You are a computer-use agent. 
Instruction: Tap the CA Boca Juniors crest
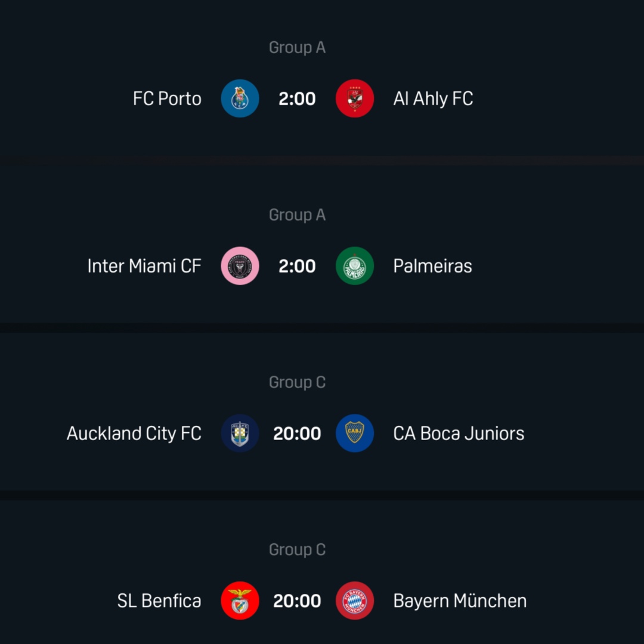click(355, 434)
